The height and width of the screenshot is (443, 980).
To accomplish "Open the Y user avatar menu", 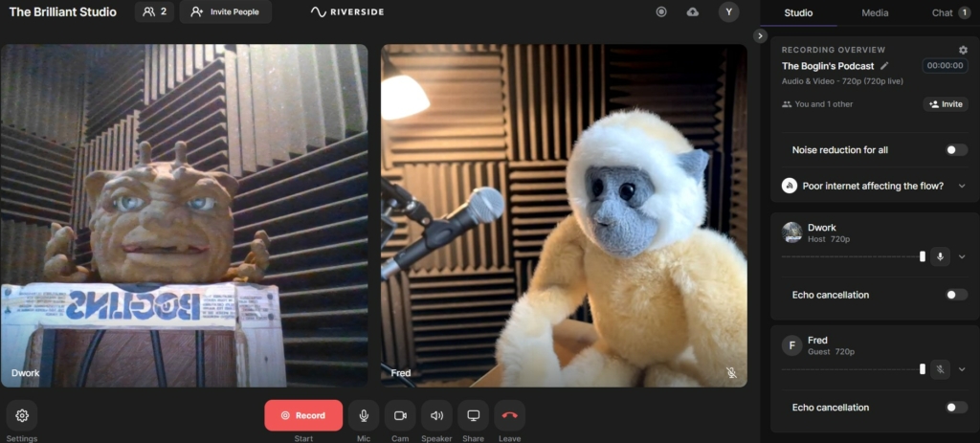I will 728,11.
